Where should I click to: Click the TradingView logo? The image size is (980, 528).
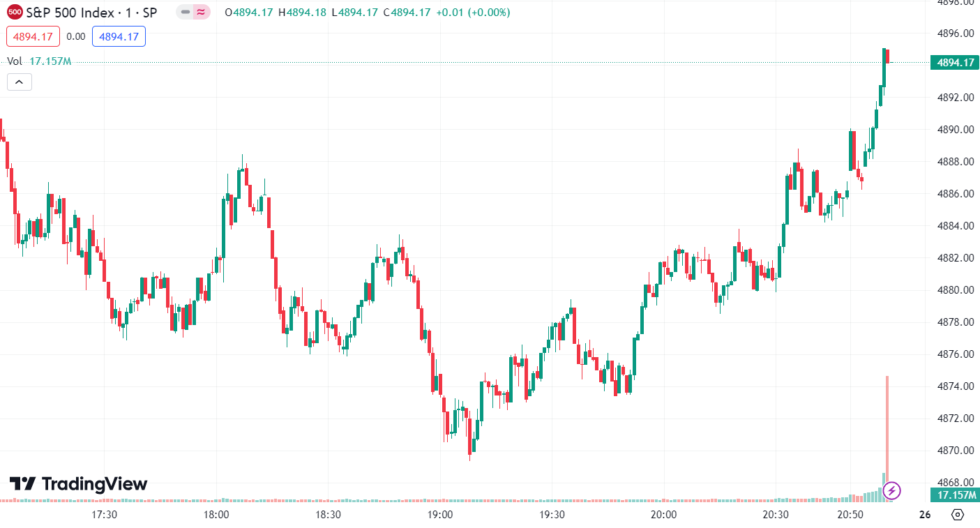pyautogui.click(x=78, y=484)
